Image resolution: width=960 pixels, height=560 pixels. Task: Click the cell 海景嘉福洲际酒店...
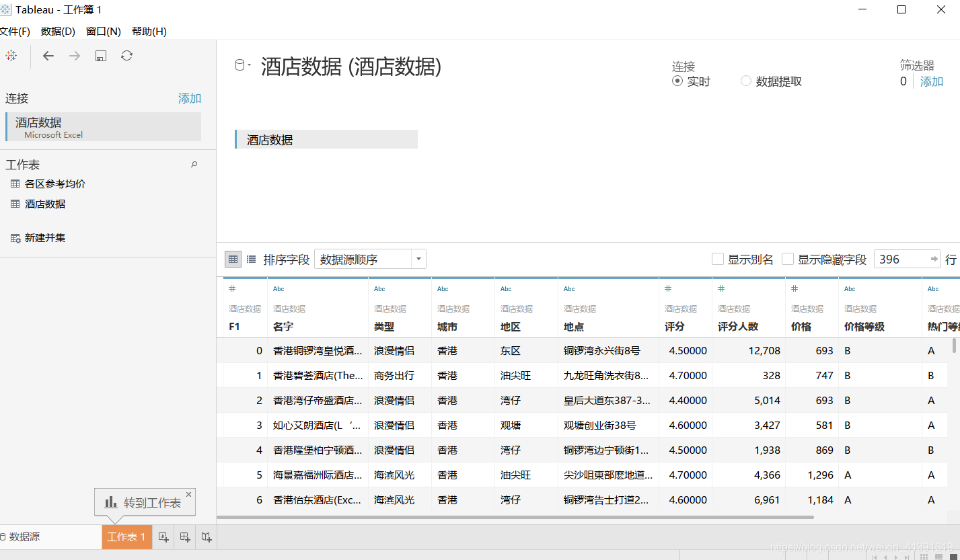point(318,475)
